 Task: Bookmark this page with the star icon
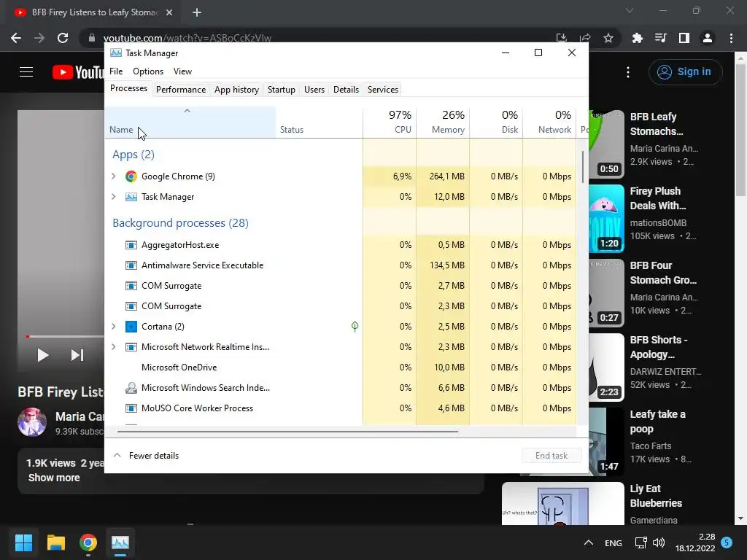(608, 38)
